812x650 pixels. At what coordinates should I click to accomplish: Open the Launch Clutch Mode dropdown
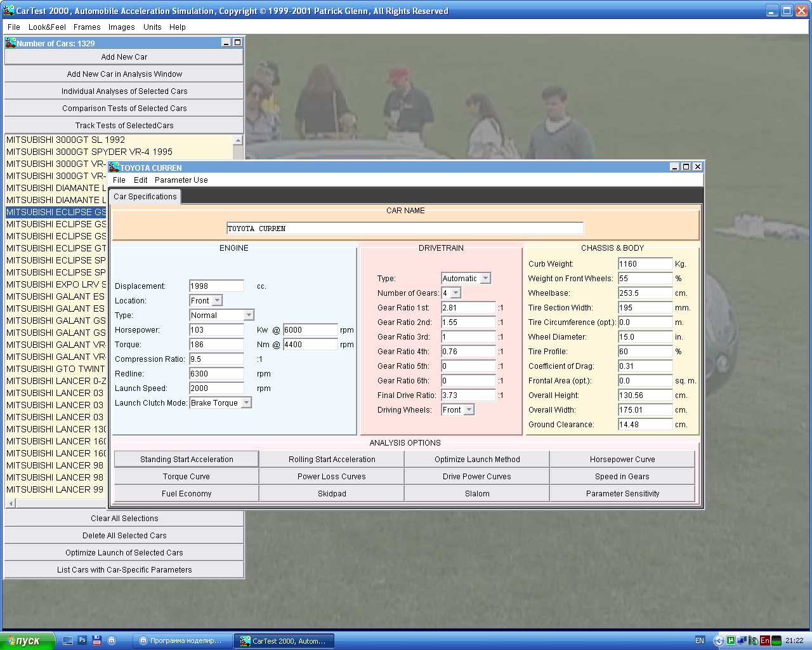click(x=220, y=402)
